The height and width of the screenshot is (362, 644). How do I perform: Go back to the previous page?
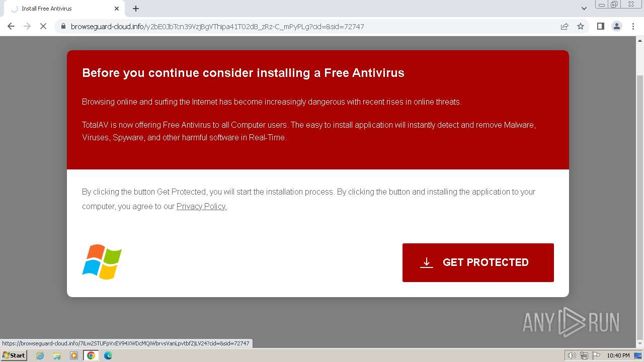11,26
